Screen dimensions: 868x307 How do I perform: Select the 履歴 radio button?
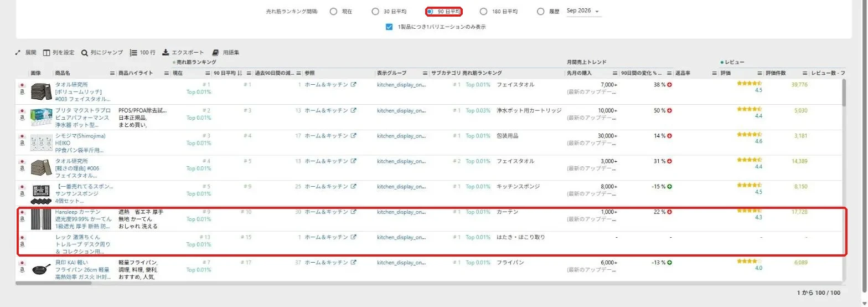tap(541, 12)
